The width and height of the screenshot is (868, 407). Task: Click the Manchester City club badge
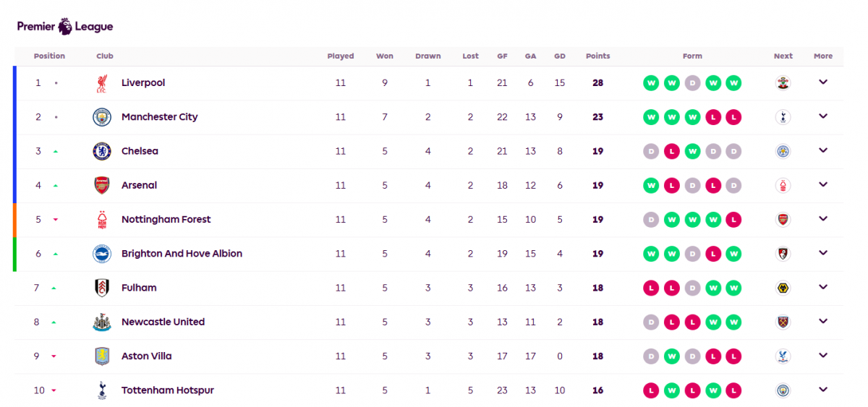(102, 117)
